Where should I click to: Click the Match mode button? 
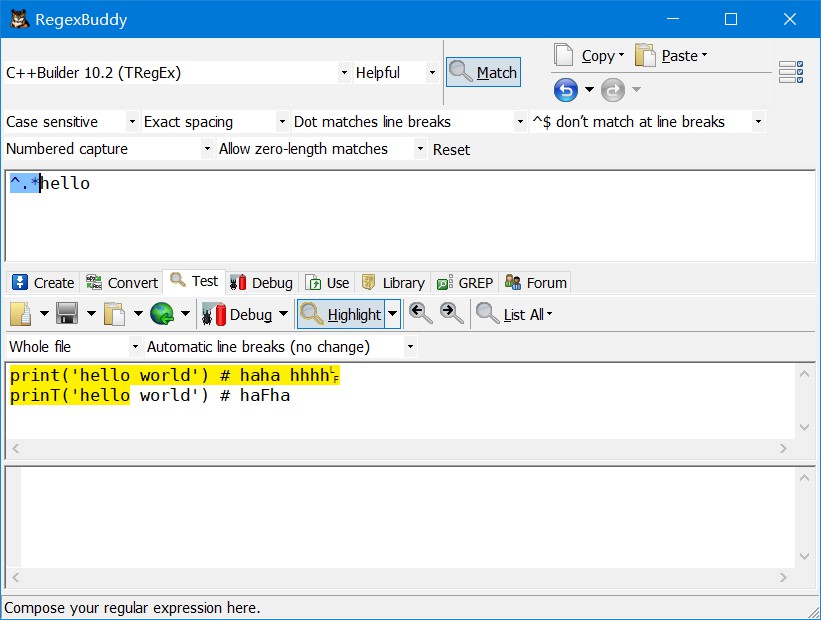point(483,72)
